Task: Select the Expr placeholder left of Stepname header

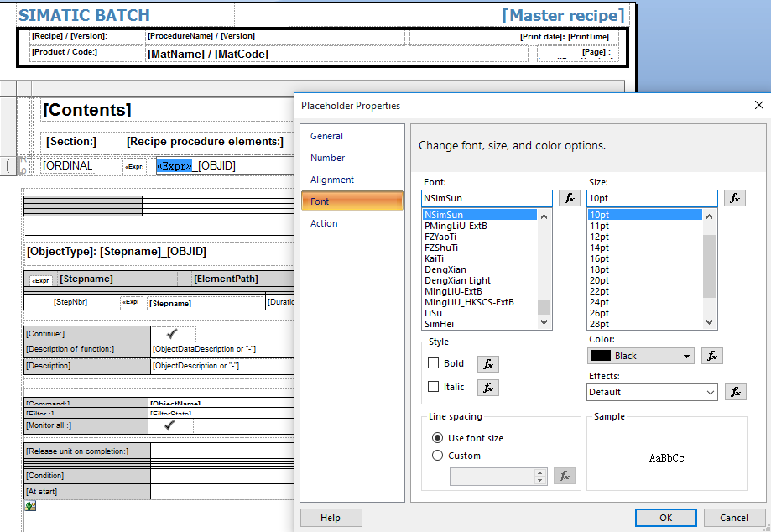Action: [41, 280]
